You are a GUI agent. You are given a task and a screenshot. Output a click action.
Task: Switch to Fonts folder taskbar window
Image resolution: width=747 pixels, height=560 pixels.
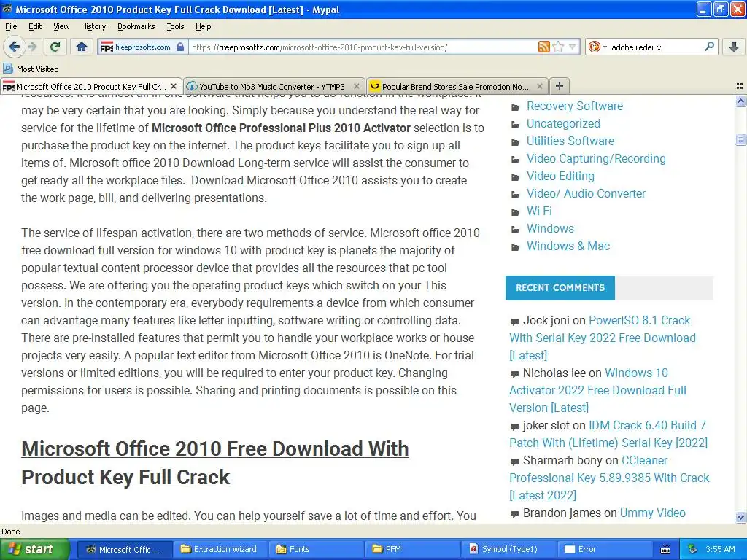coord(315,549)
